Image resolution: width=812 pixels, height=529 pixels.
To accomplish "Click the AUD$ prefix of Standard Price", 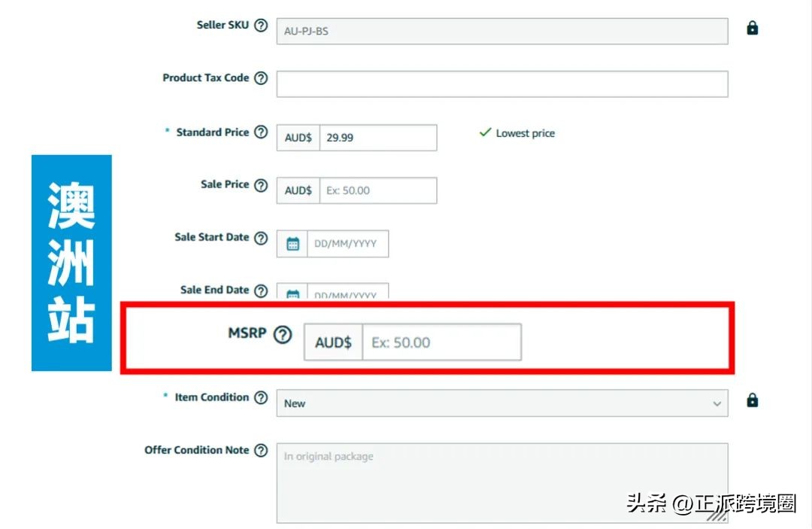I will click(x=298, y=138).
